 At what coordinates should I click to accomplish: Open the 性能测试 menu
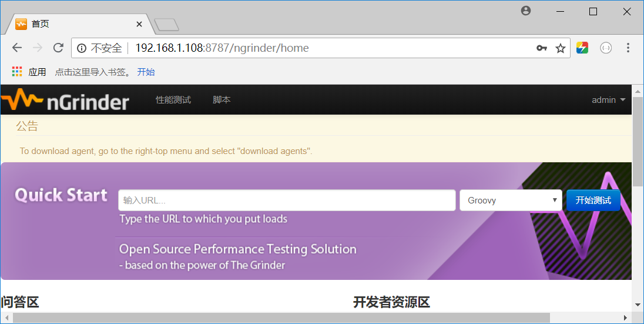tap(173, 100)
